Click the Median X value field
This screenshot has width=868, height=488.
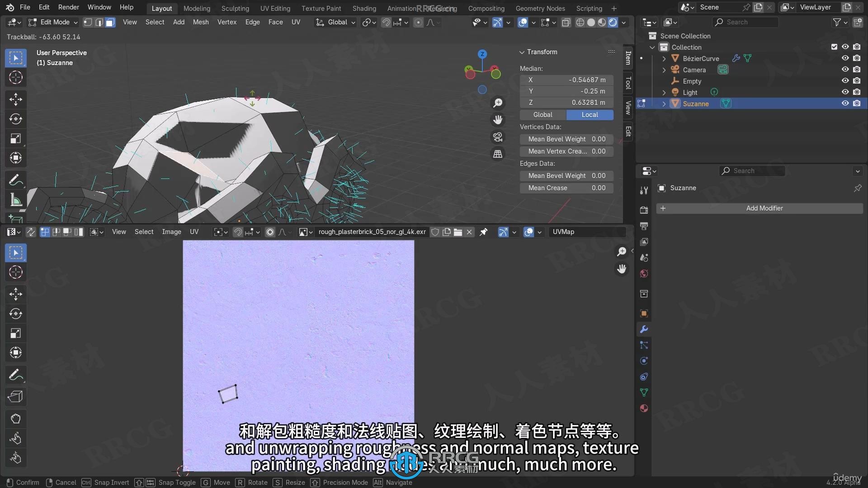(x=566, y=80)
